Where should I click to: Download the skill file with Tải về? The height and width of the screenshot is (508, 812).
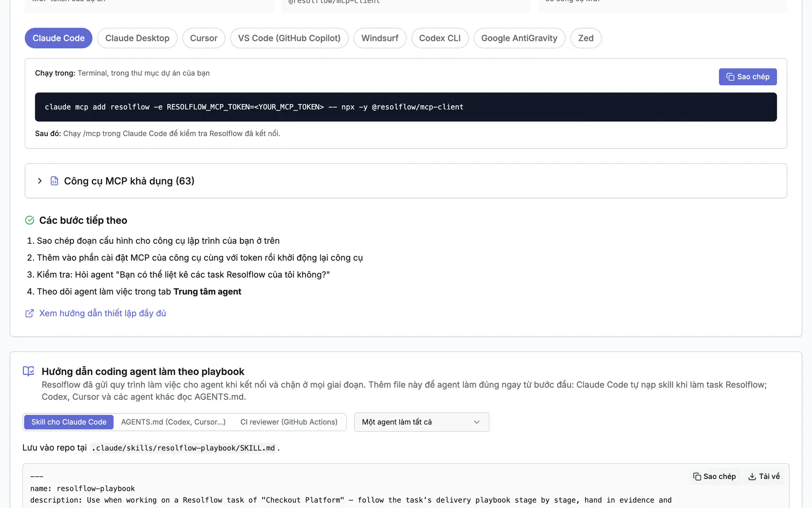[x=764, y=477]
